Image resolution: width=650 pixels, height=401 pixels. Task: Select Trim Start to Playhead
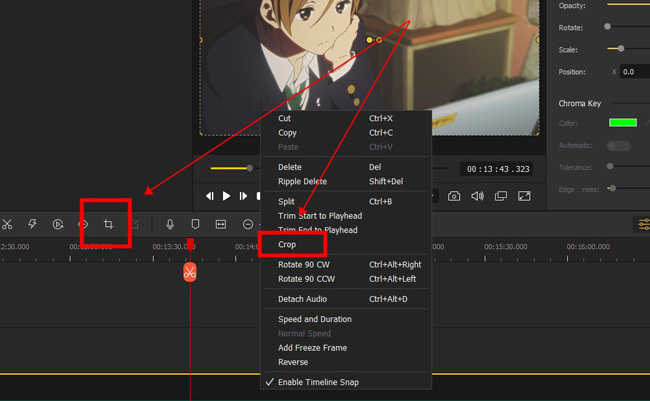320,216
